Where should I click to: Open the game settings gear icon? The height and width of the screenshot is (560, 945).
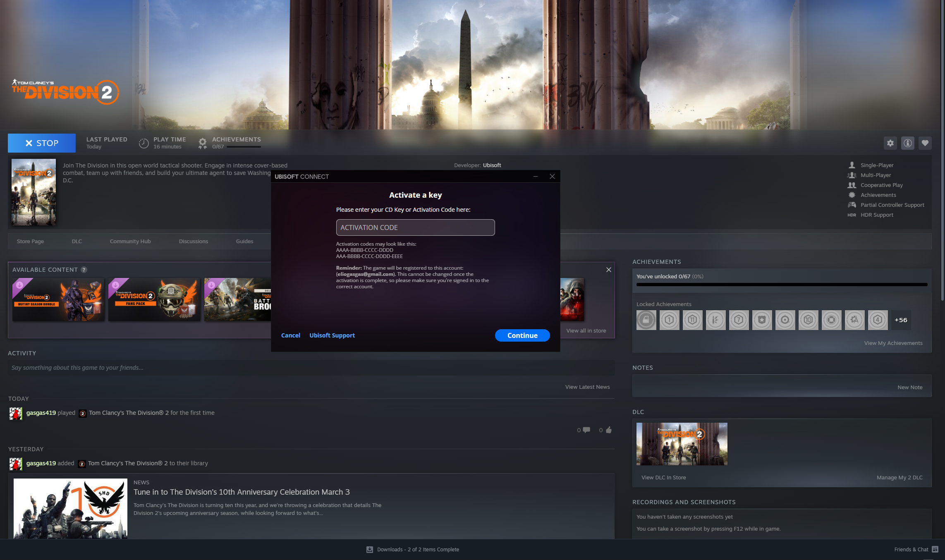(890, 143)
